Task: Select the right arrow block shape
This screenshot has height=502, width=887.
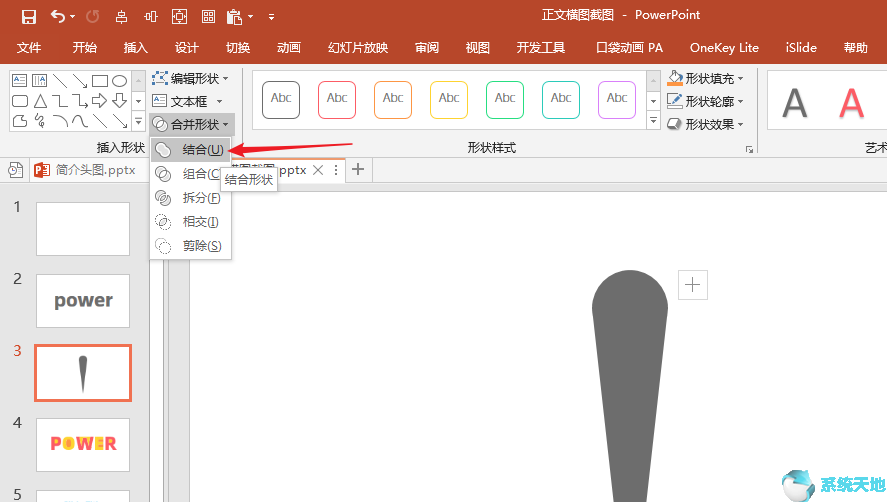Action: click(x=100, y=101)
